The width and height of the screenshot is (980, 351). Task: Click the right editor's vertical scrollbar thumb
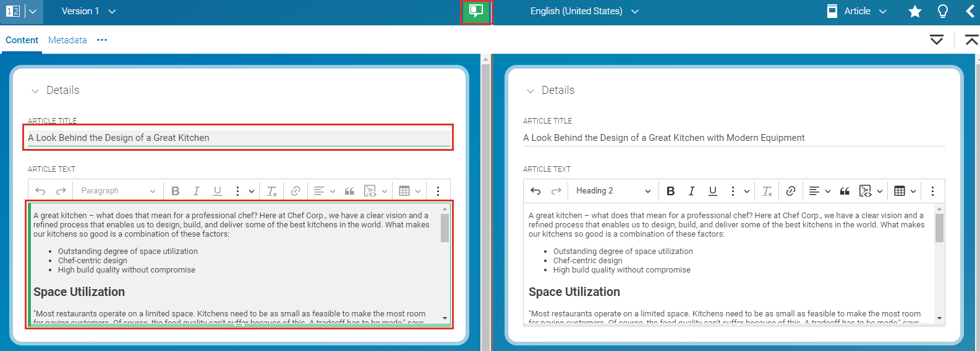pyautogui.click(x=939, y=228)
